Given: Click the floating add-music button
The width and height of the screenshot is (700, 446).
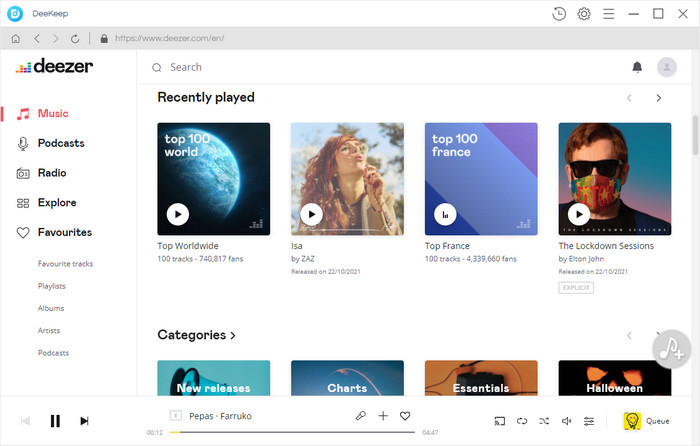Looking at the screenshot, I should click(x=671, y=348).
